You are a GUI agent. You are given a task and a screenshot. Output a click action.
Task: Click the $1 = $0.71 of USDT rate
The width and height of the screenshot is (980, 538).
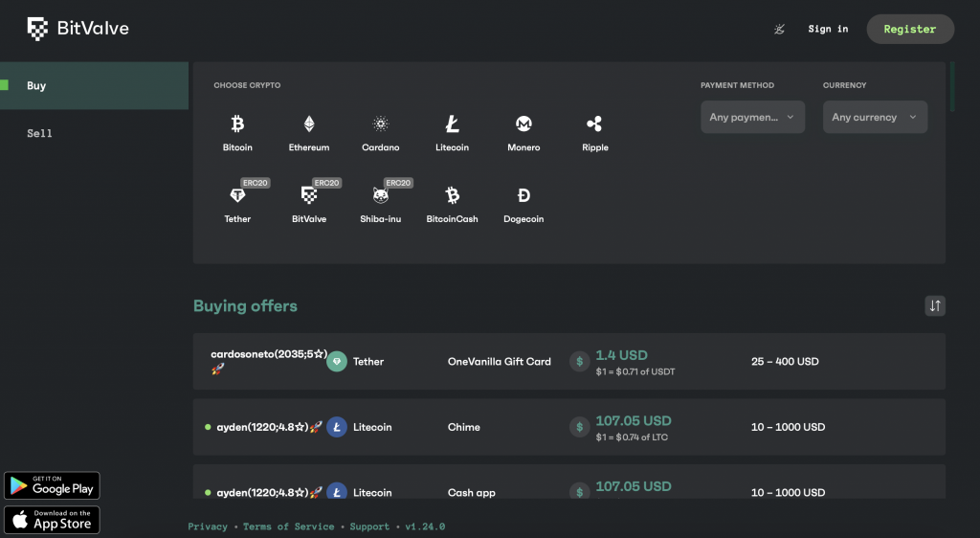(x=635, y=371)
